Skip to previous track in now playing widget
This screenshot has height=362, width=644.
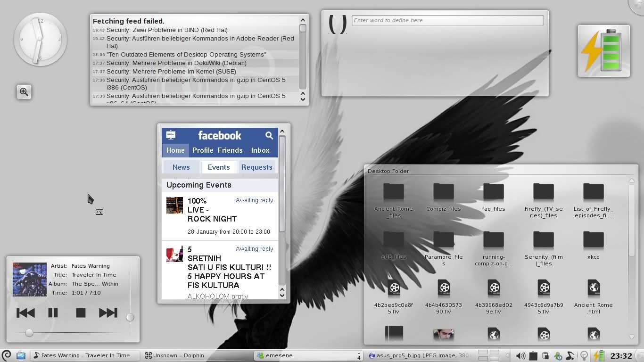pos(25,313)
